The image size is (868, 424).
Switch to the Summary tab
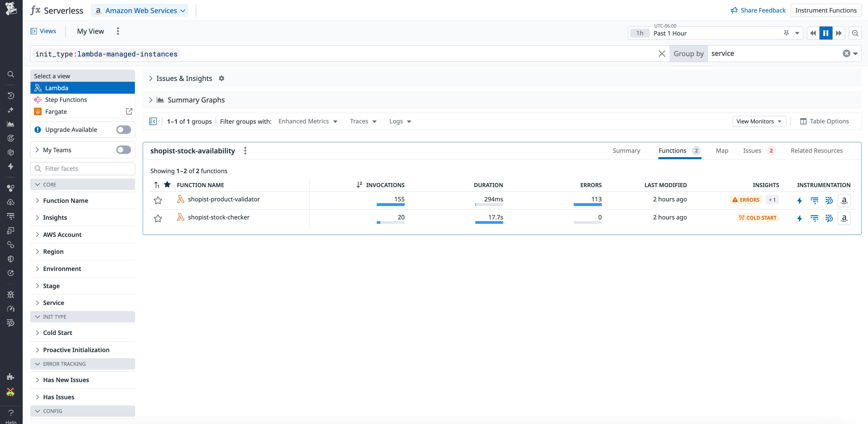626,150
